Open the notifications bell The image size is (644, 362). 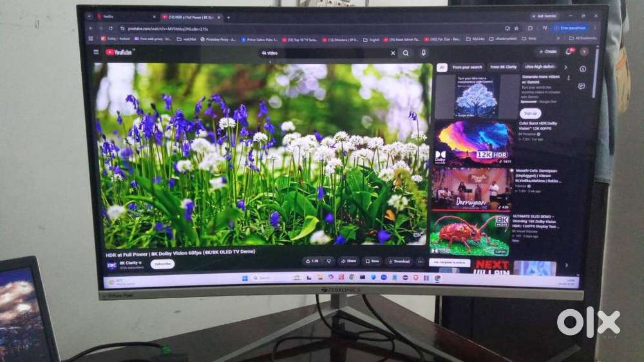click(x=569, y=52)
